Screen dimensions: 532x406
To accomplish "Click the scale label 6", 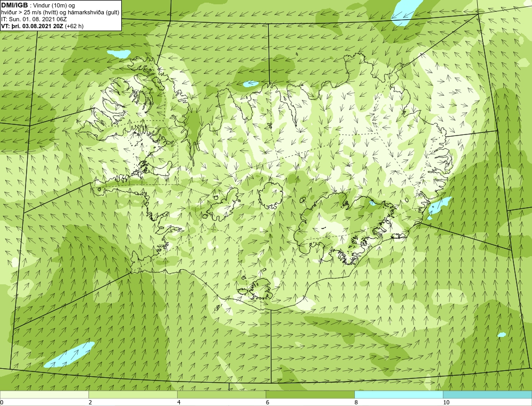I will 268,402.
